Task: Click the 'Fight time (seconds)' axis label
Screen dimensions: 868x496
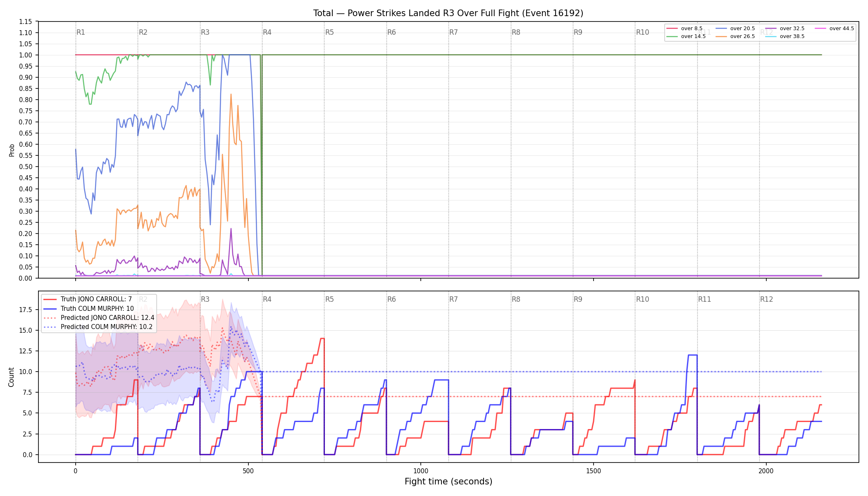Action: point(448,482)
